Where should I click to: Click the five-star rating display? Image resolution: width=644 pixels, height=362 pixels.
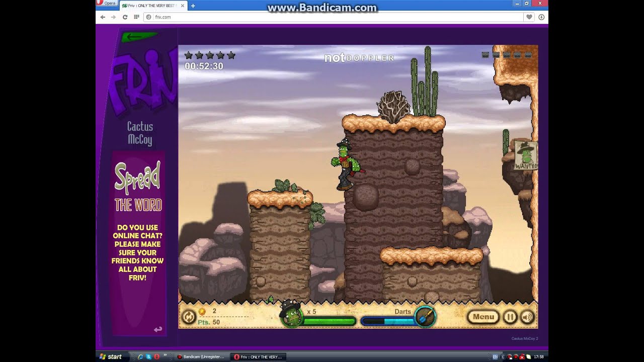210,55
